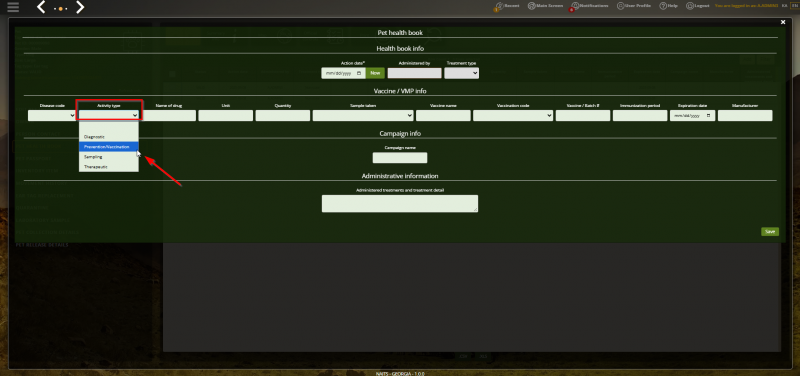Click the right navigation arrow
The height and width of the screenshot is (376, 800).
point(80,7)
